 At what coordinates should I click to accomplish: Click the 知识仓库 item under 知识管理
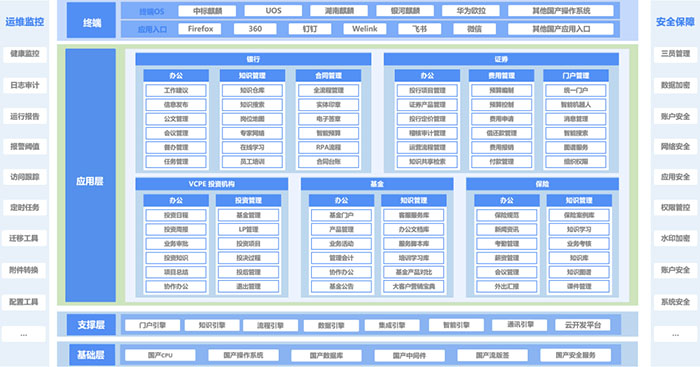click(252, 90)
